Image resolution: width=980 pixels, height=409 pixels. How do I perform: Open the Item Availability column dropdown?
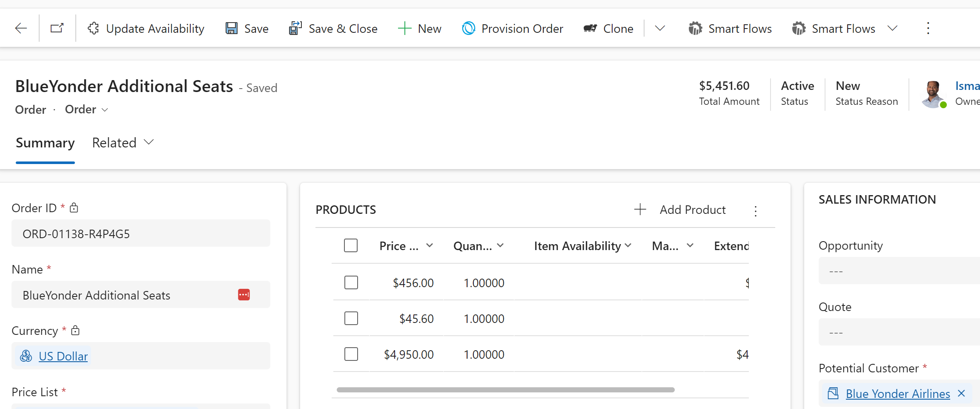click(628, 246)
